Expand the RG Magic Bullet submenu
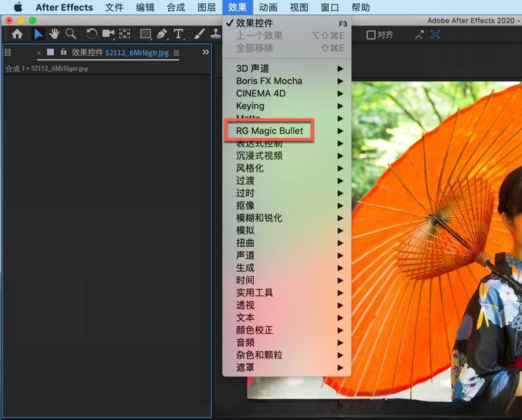The image size is (522, 420). pyautogui.click(x=270, y=131)
